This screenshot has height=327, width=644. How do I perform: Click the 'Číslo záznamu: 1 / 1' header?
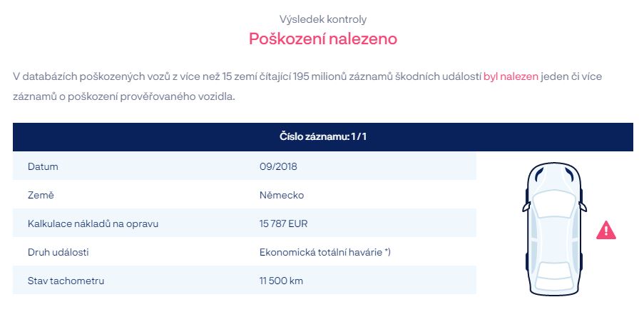[323, 136]
